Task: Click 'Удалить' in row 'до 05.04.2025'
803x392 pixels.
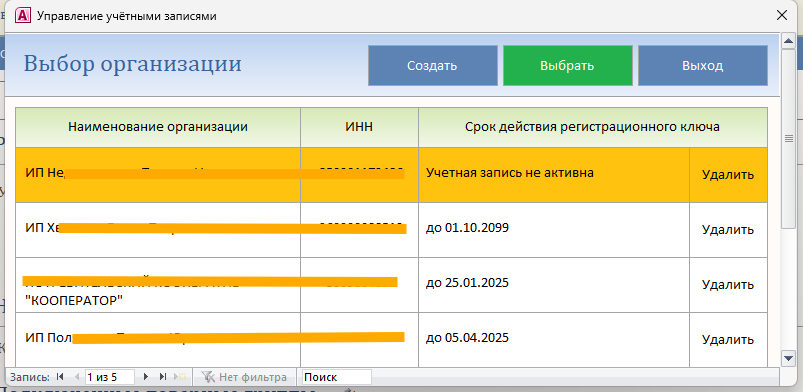Action: pyautogui.click(x=728, y=339)
